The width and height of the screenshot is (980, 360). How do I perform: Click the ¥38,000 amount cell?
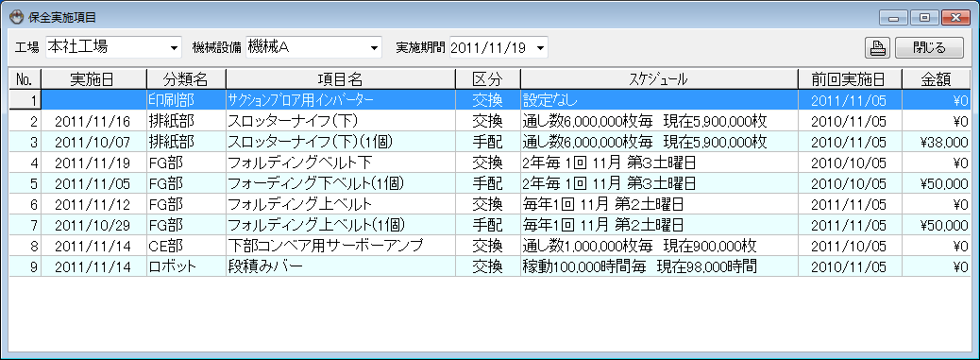[936, 142]
